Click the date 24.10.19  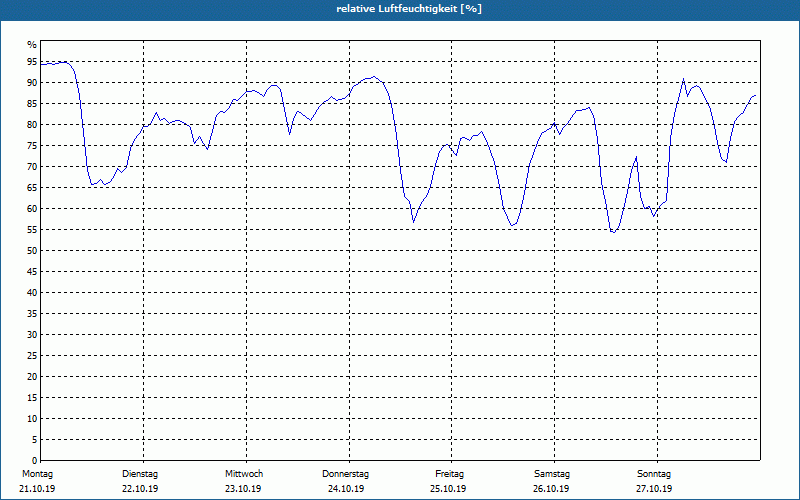pyautogui.click(x=346, y=489)
